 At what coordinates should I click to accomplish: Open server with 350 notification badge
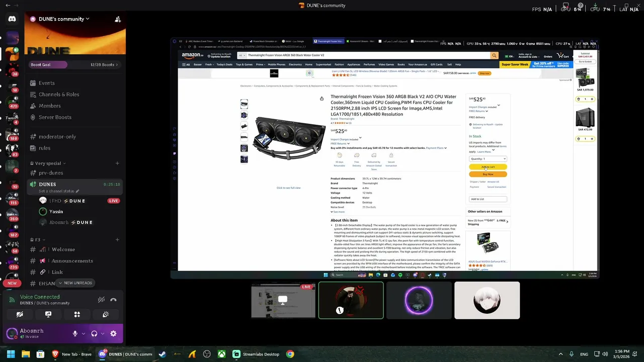point(12,215)
